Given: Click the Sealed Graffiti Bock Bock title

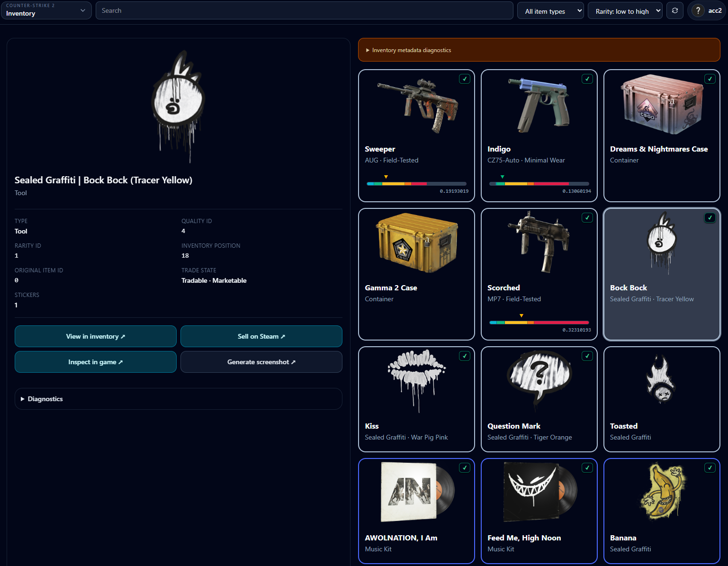Looking at the screenshot, I should [x=103, y=180].
